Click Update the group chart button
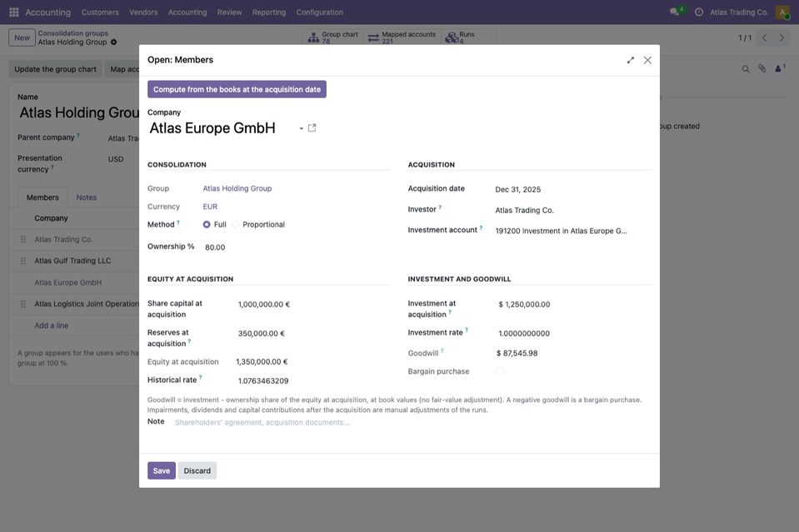The width and height of the screenshot is (799, 532). coord(55,69)
